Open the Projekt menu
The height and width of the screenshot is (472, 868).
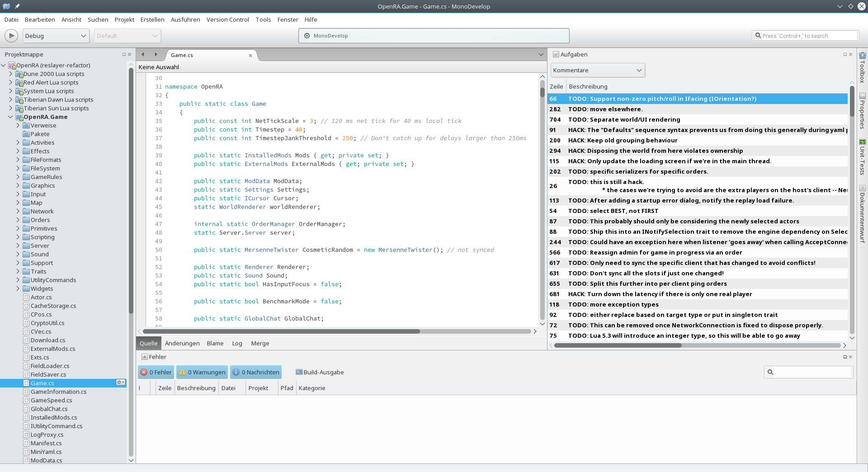click(124, 19)
